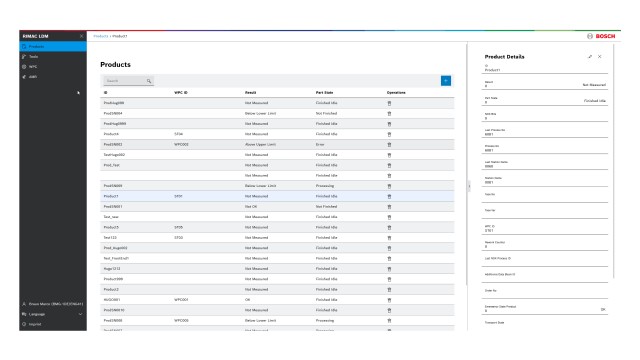Click the Tools wrench icon in sidebar

coord(24,56)
